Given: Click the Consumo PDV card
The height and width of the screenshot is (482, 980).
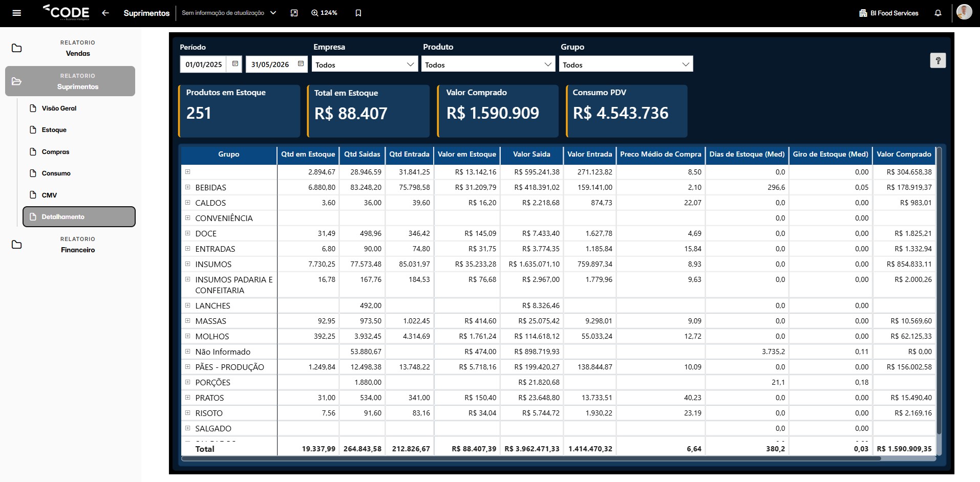Looking at the screenshot, I should [626, 111].
